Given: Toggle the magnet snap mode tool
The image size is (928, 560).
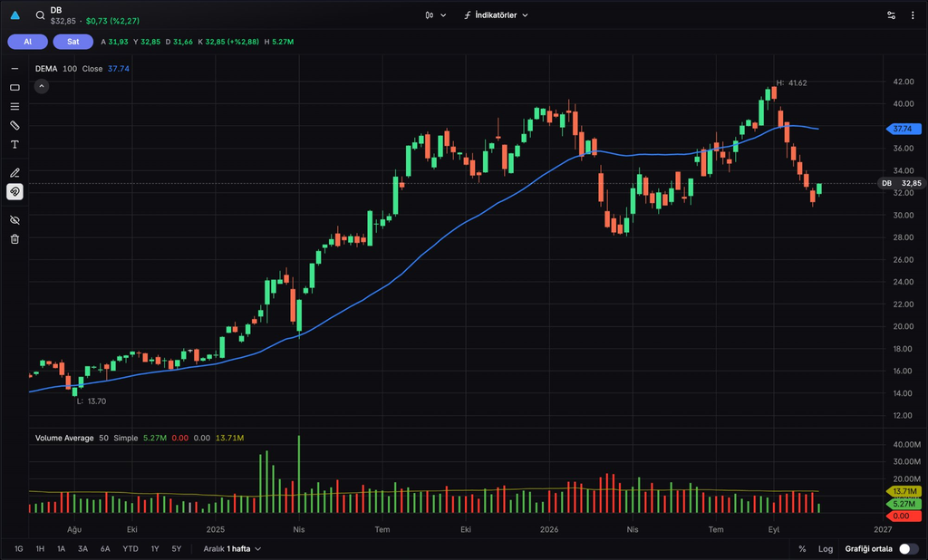Looking at the screenshot, I should point(14,192).
